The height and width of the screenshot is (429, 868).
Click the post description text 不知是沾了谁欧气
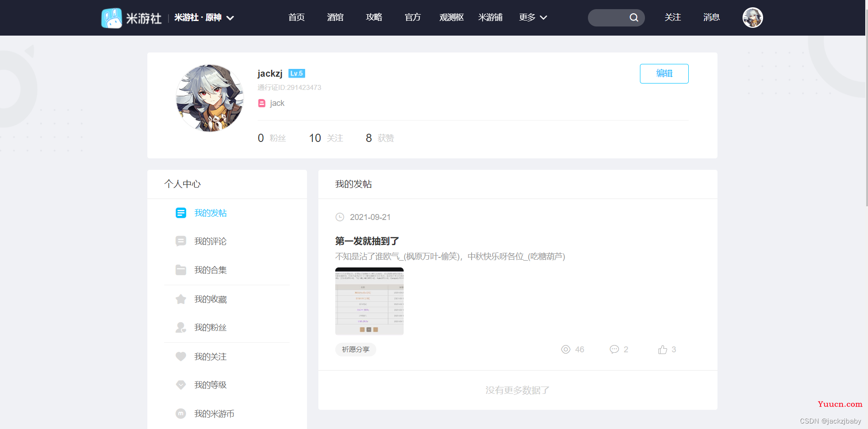(x=450, y=256)
